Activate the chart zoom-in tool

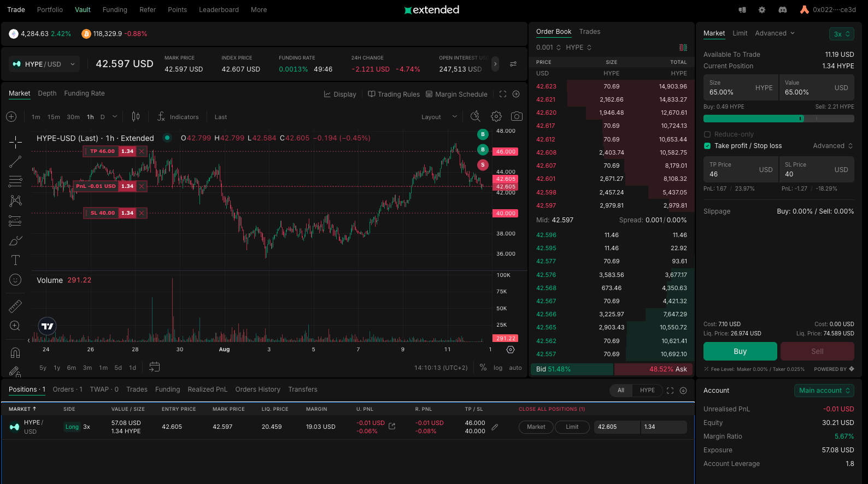point(15,326)
